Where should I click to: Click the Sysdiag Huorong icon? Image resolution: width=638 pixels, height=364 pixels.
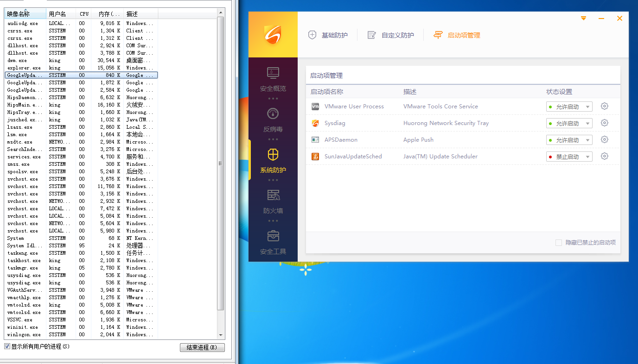click(315, 123)
